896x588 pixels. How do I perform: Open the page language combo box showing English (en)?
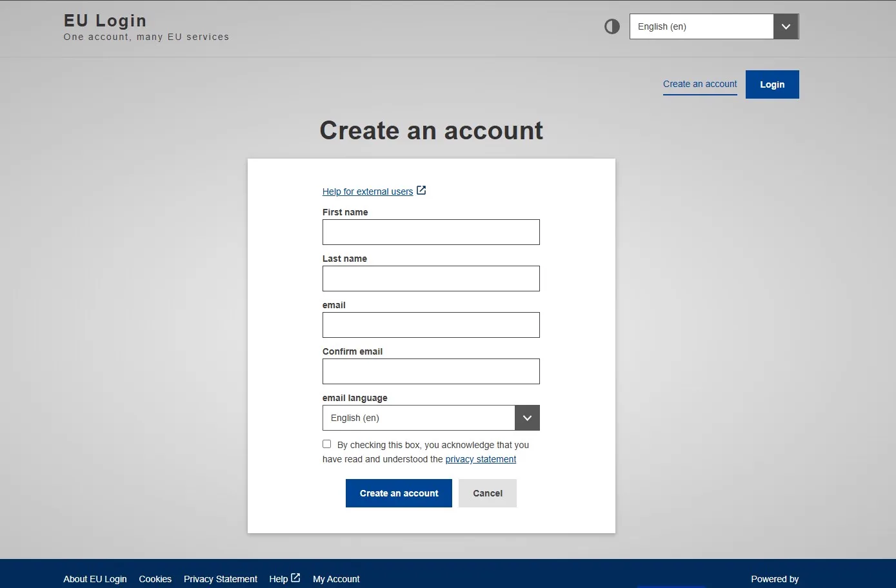(714, 26)
